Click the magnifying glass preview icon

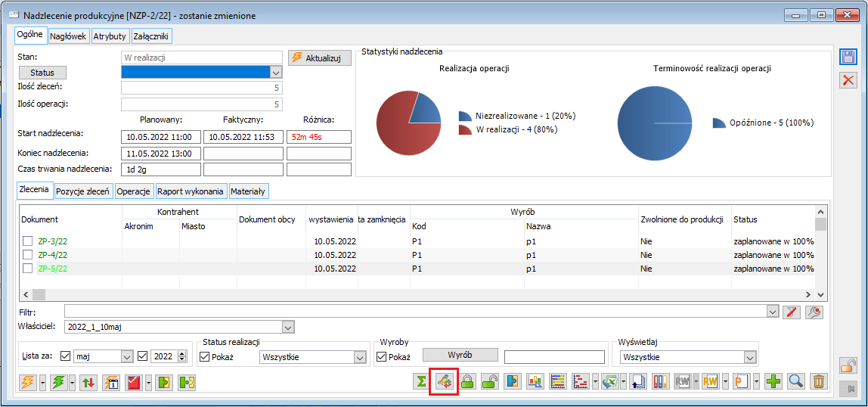pyautogui.click(x=797, y=381)
